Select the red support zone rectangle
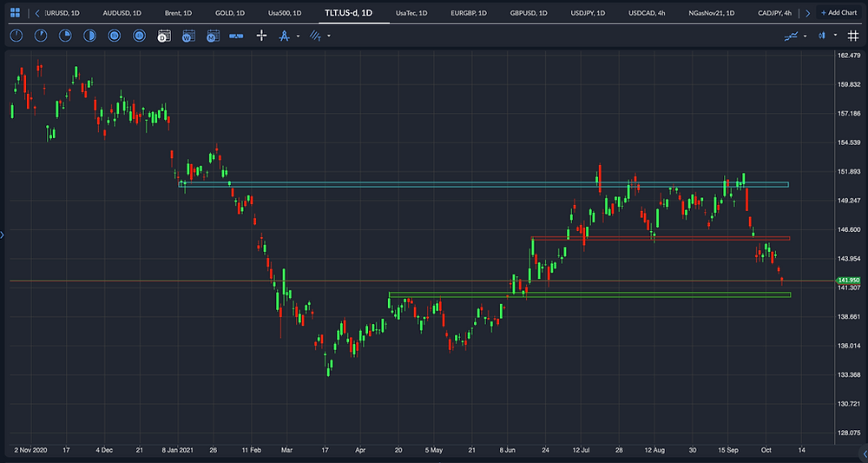This screenshot has height=463, width=868. (x=660, y=238)
